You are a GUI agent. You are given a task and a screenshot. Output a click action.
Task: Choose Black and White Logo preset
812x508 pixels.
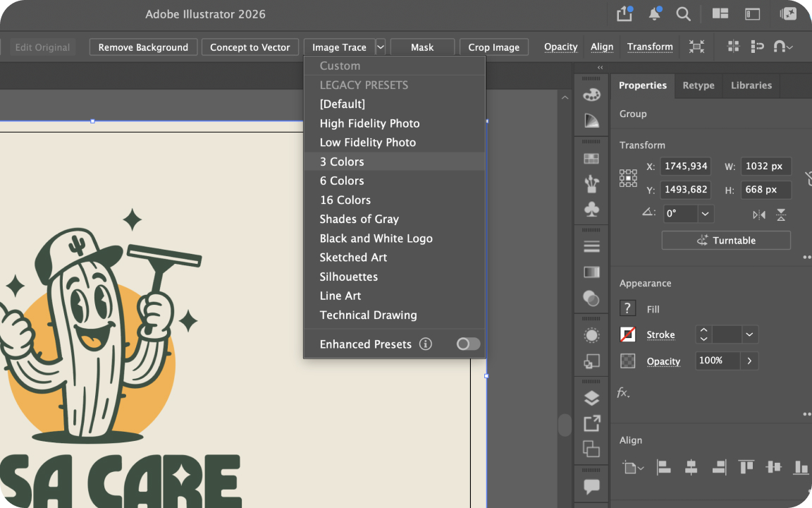click(x=395, y=238)
